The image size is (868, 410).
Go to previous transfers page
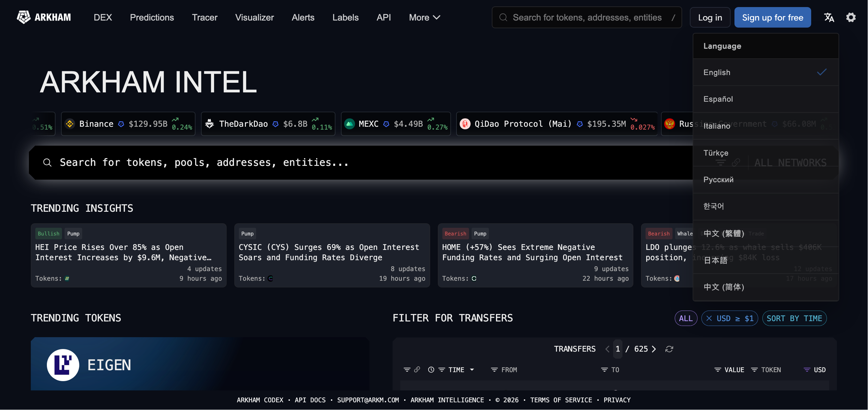tap(607, 349)
